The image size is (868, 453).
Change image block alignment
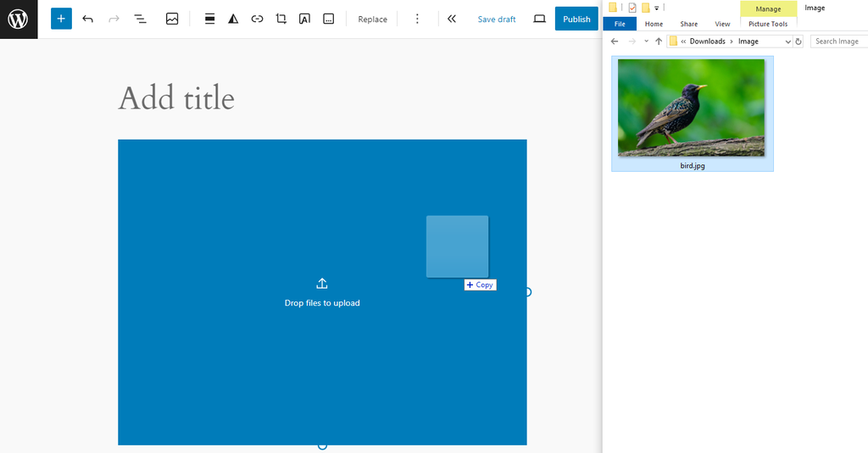tap(209, 19)
